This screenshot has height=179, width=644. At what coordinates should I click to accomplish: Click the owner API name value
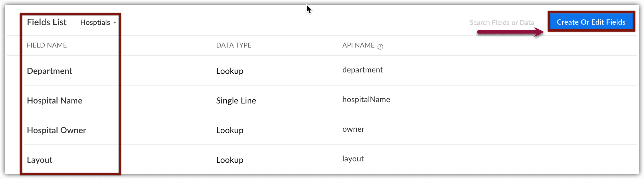pyautogui.click(x=353, y=129)
